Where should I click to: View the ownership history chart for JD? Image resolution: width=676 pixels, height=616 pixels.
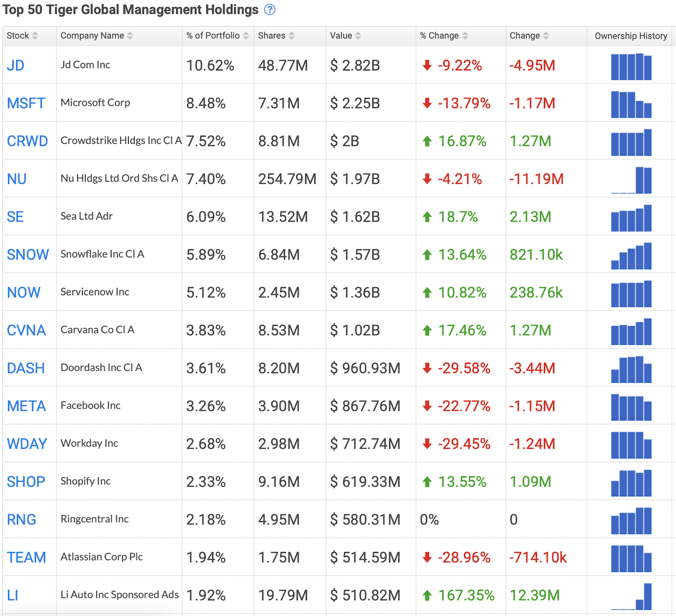coord(631,67)
